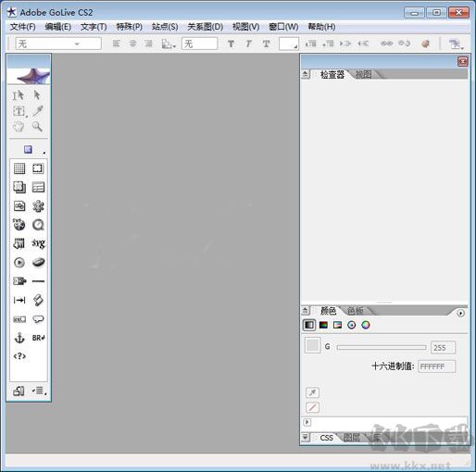The image size is (476, 472).
Task: Select the hand pan tool
Action: point(19,127)
